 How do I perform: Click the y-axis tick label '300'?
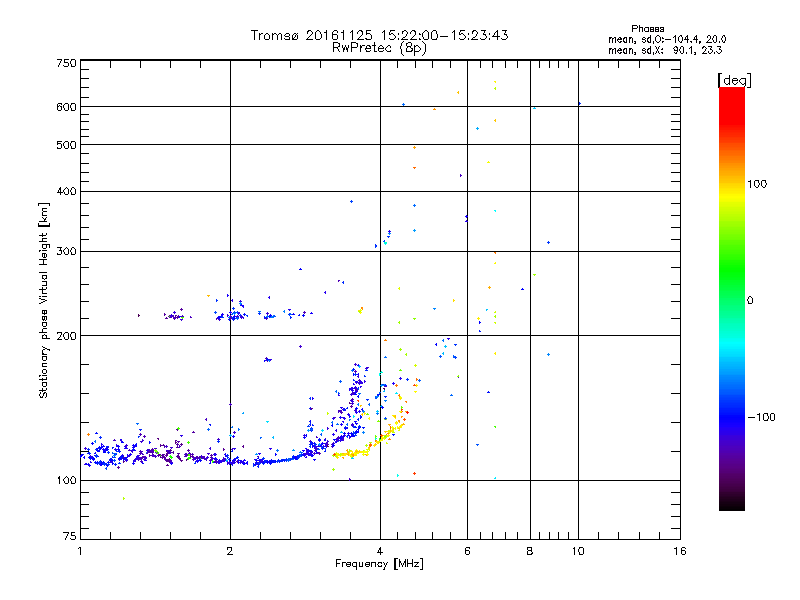point(66,252)
